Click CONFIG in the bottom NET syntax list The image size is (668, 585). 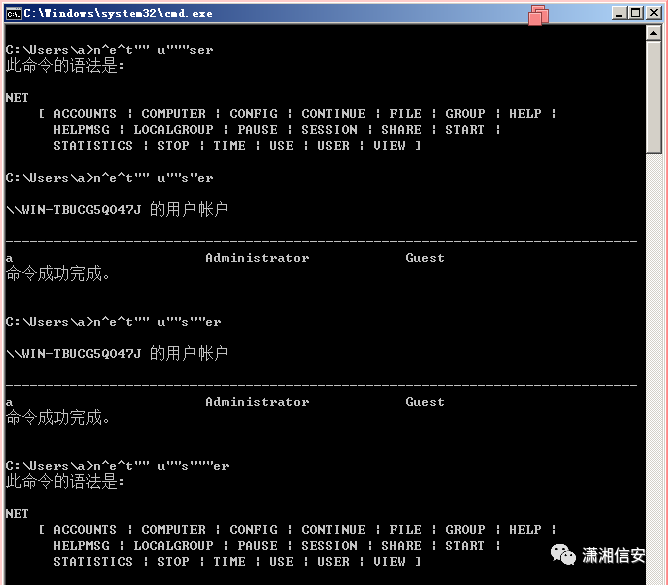pyautogui.click(x=253, y=530)
